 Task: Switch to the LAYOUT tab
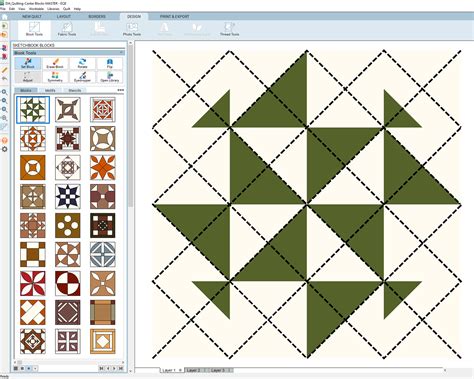[x=63, y=16]
